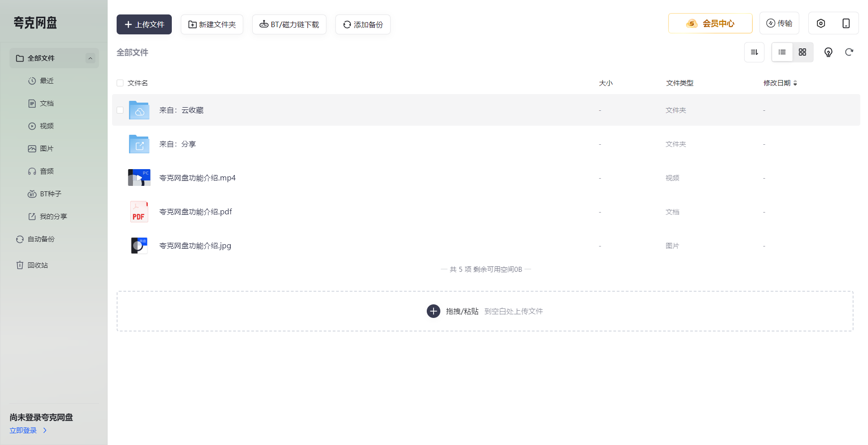Switch to list view
The image size is (868, 445).
(x=782, y=52)
